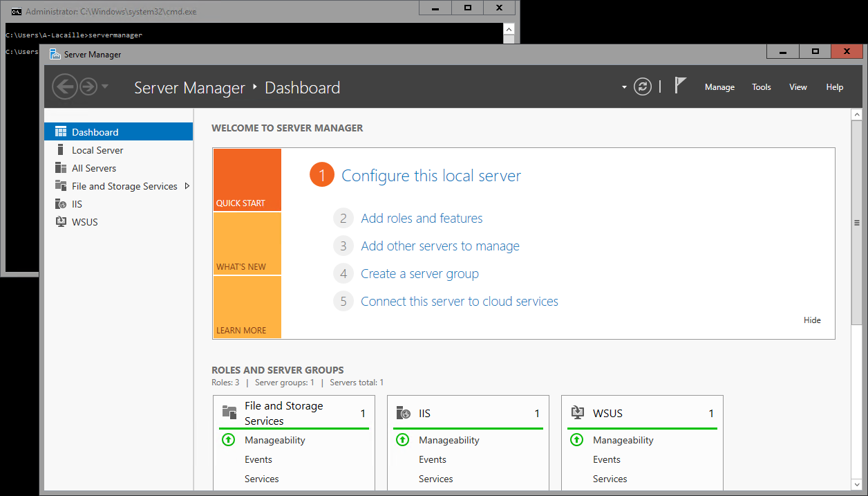Click Create a server group link
This screenshot has width=868, height=496.
419,274
